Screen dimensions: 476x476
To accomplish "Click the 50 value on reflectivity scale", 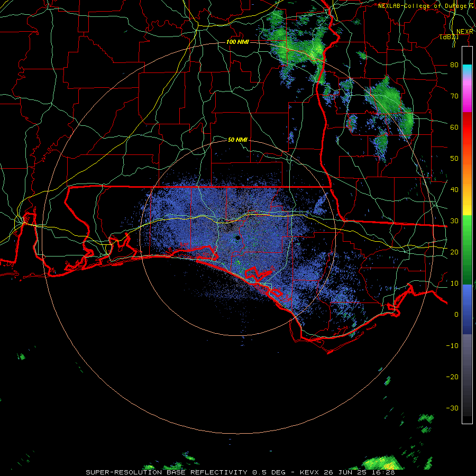I will [x=454, y=159].
